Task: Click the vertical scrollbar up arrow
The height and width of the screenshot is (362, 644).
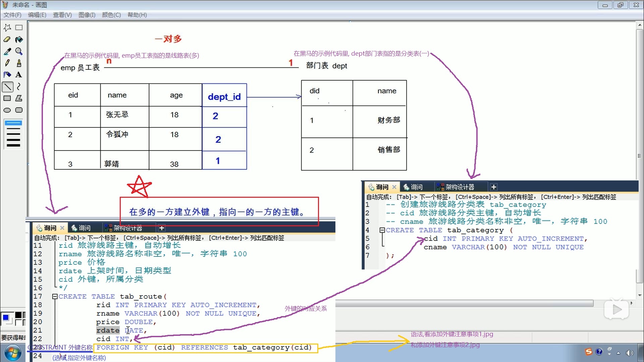Action: (640, 25)
